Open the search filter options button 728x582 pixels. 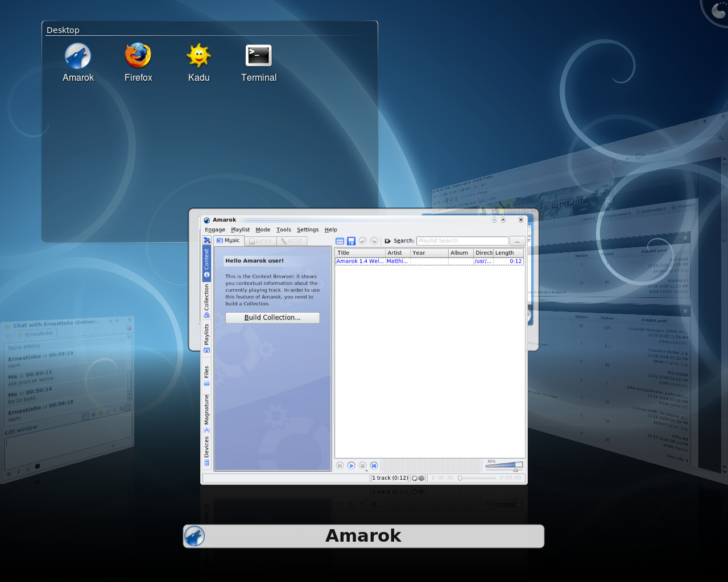click(517, 241)
